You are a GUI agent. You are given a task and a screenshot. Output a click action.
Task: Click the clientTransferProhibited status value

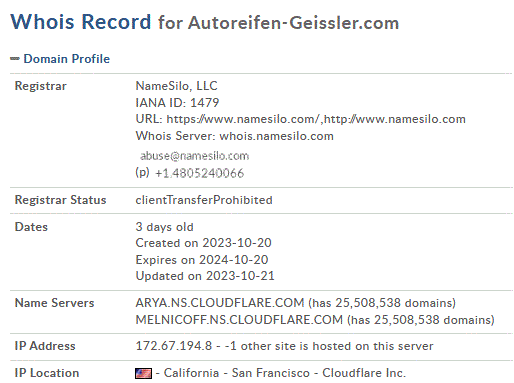tap(204, 200)
